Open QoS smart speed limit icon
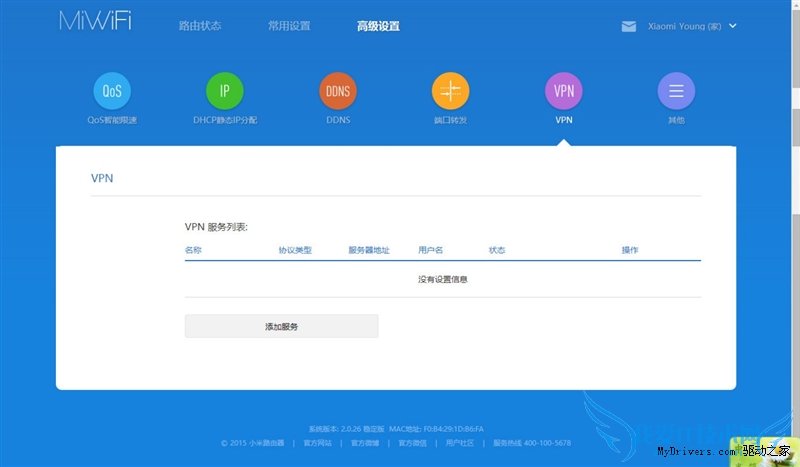 [112, 91]
